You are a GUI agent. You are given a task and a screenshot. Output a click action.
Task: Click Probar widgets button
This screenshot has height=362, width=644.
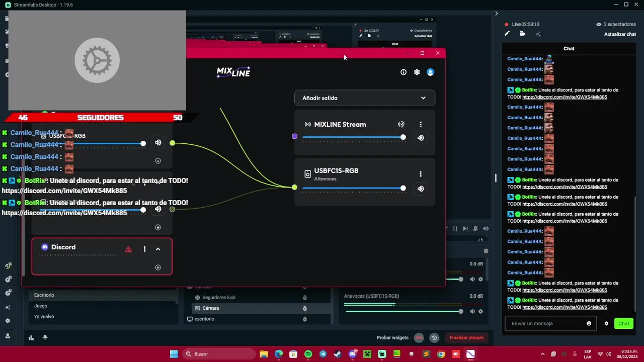(x=392, y=338)
